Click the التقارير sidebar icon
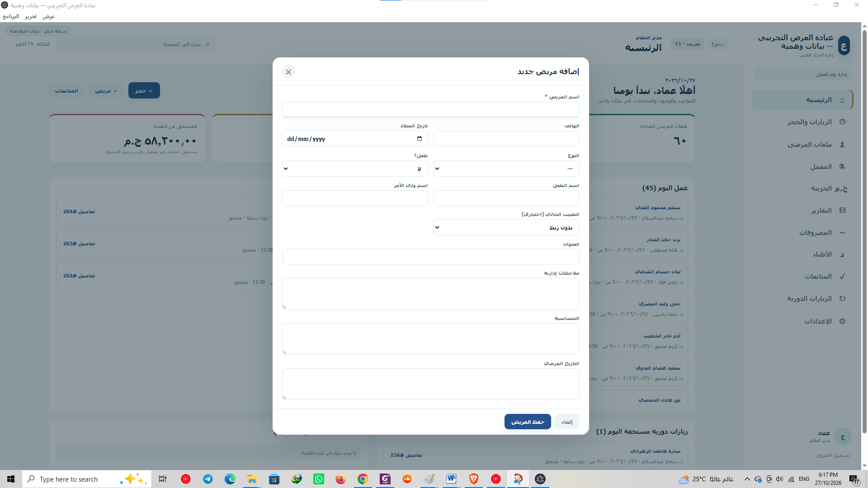 pyautogui.click(x=842, y=211)
